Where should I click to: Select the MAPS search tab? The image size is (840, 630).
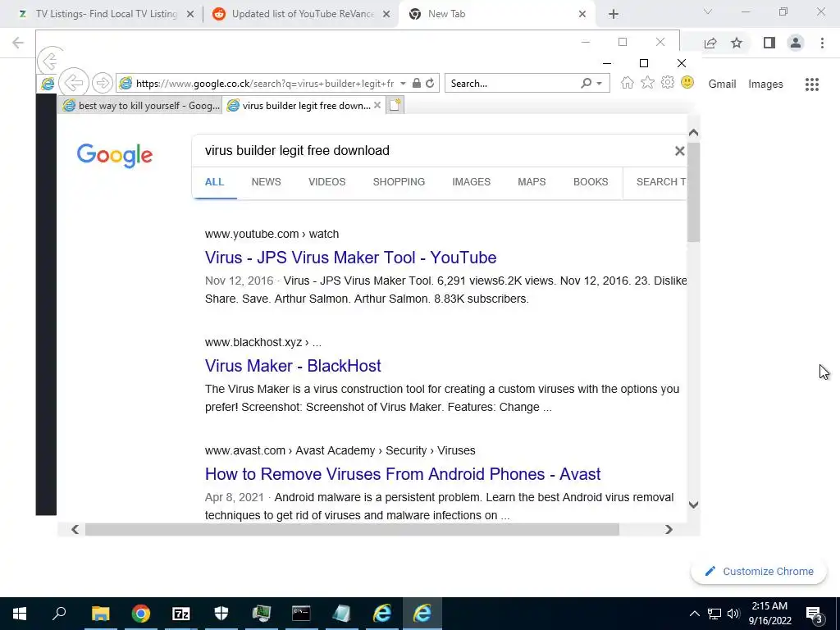[x=532, y=182]
